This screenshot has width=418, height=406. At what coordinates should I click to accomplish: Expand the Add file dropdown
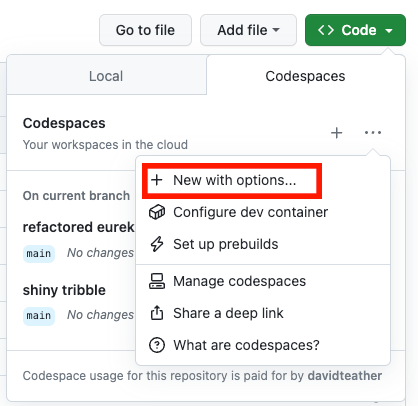pos(248,30)
